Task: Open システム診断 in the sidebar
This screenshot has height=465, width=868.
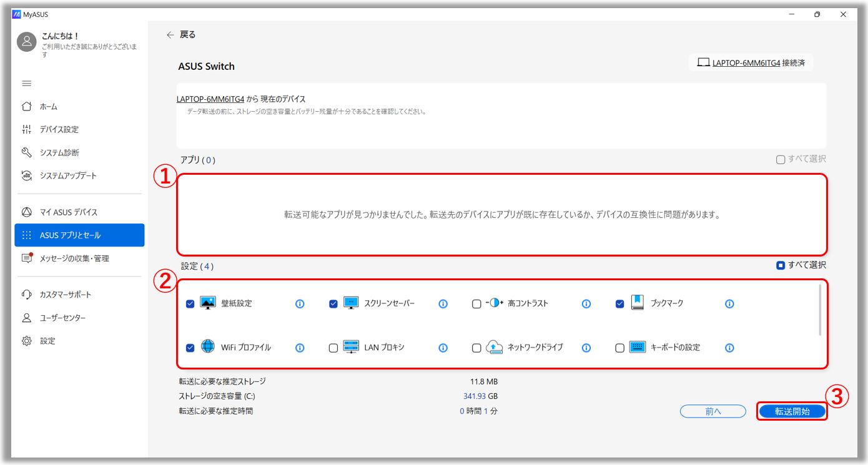Action: pos(51,153)
